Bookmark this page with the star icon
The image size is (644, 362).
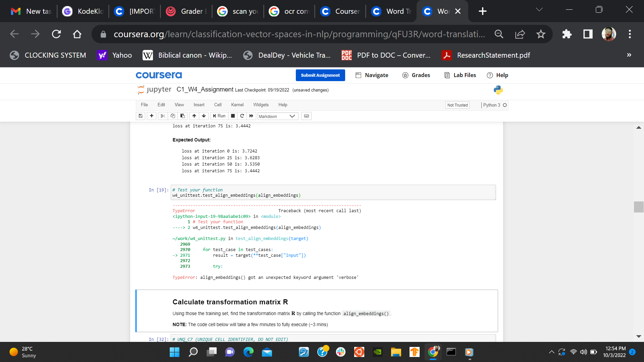pyautogui.click(x=541, y=34)
